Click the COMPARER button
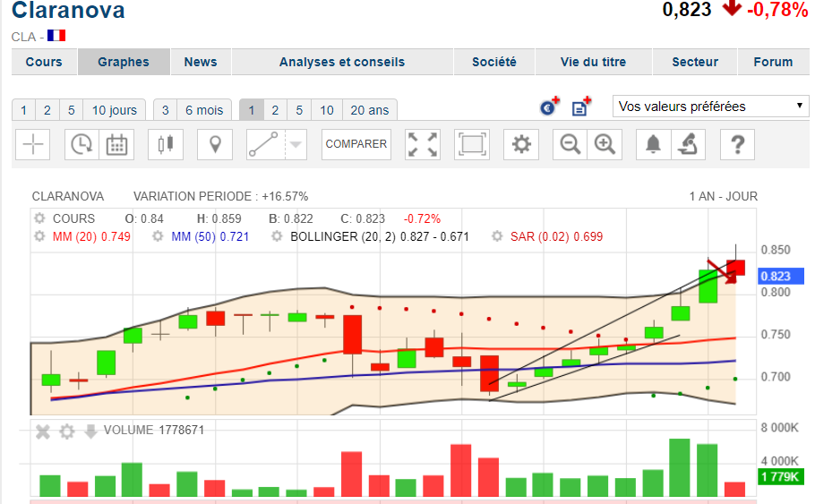 click(356, 144)
